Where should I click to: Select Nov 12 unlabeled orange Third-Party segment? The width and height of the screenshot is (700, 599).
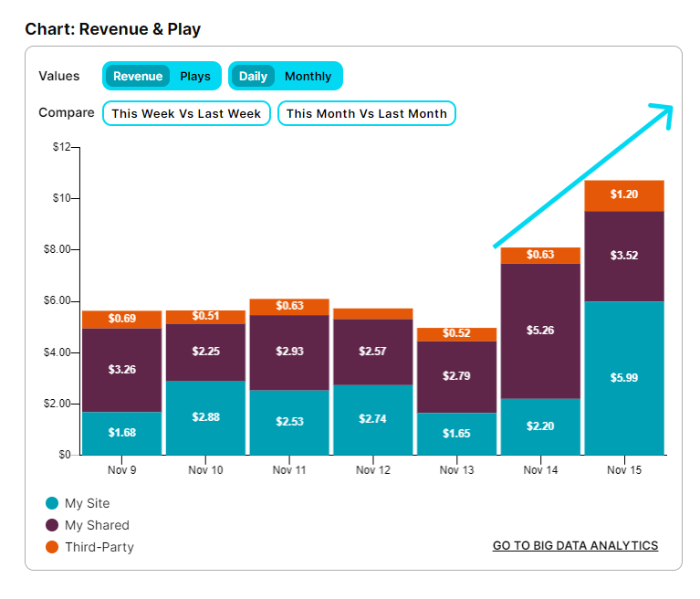coord(372,313)
